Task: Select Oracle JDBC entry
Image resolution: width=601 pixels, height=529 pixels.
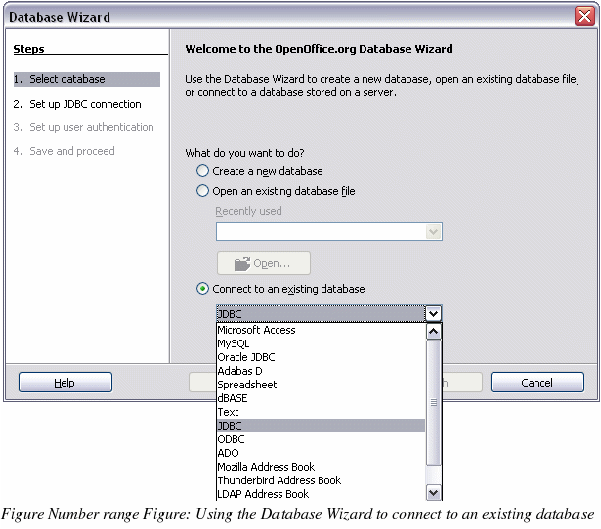Action: click(246, 357)
